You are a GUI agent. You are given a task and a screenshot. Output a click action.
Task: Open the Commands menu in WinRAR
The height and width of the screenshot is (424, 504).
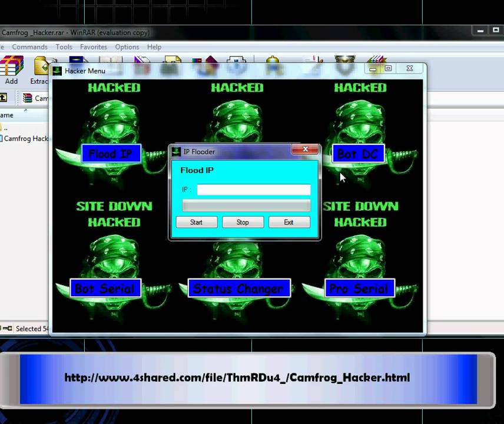29,47
